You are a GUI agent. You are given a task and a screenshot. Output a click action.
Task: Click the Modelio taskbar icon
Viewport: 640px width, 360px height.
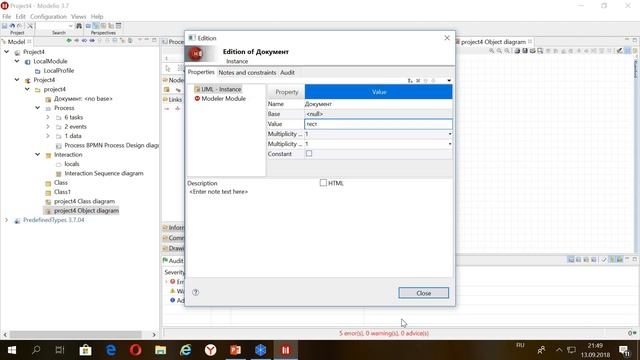pos(285,350)
